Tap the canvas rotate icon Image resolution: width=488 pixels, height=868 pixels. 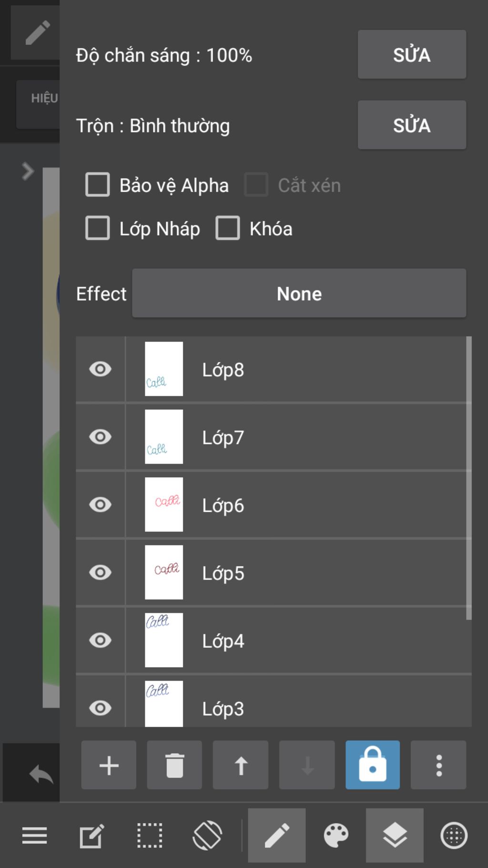207,836
